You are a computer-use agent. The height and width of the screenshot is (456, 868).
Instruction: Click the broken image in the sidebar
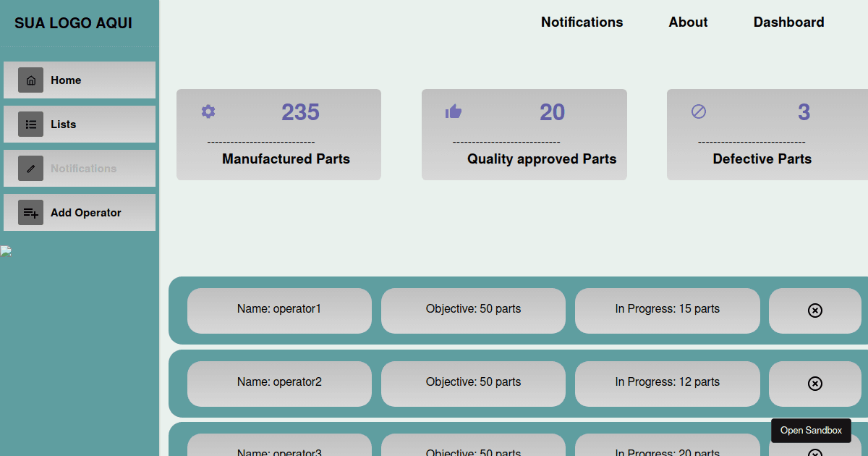tap(6, 251)
